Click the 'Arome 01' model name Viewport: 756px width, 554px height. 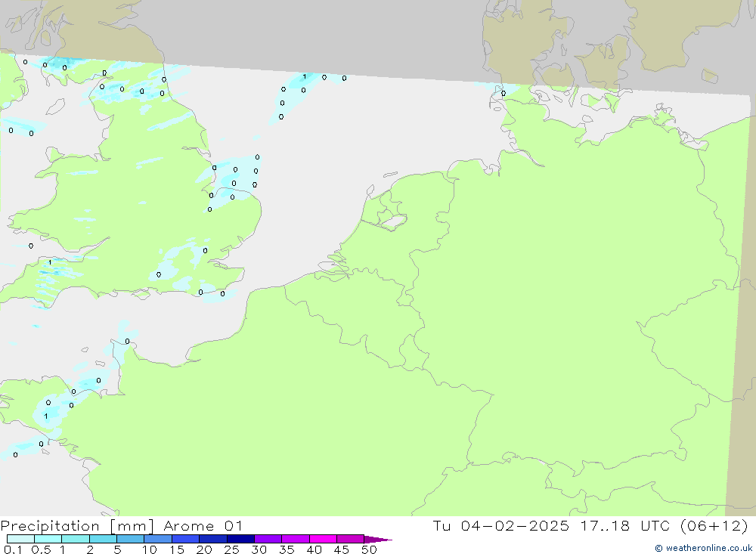[x=203, y=526]
